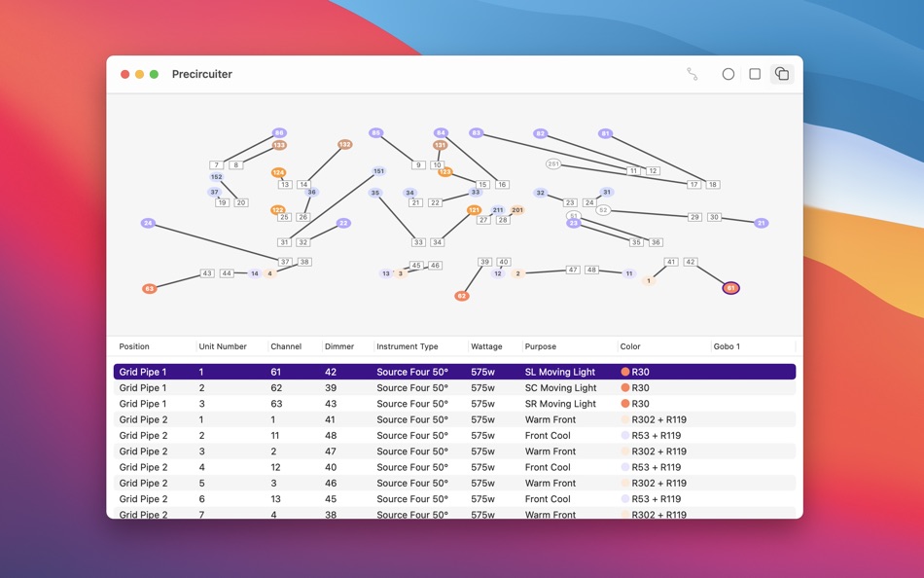This screenshot has width=924, height=578.
Task: Toggle the overlapping shapes view button
Action: (x=782, y=74)
